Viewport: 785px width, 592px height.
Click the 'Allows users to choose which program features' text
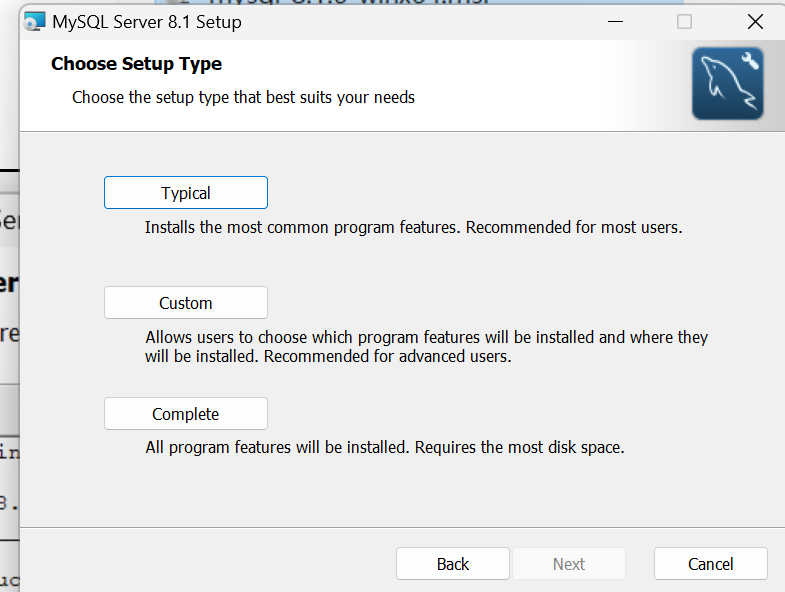427,347
